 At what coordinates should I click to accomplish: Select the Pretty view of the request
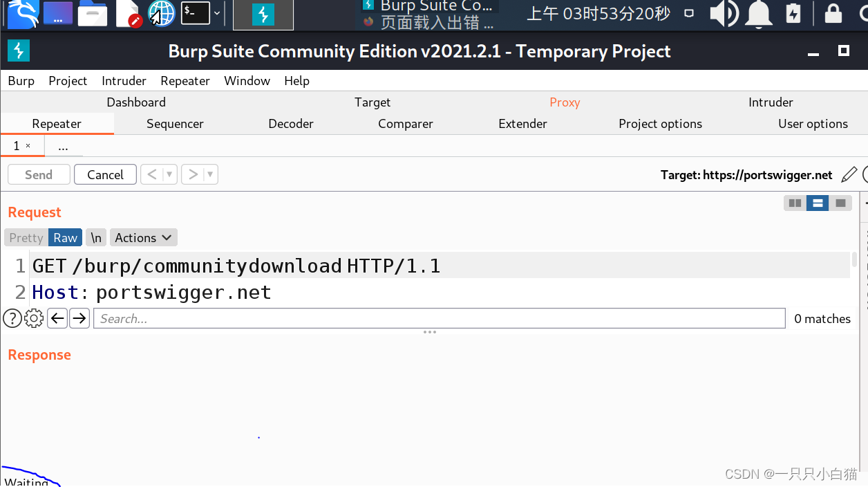pos(26,237)
